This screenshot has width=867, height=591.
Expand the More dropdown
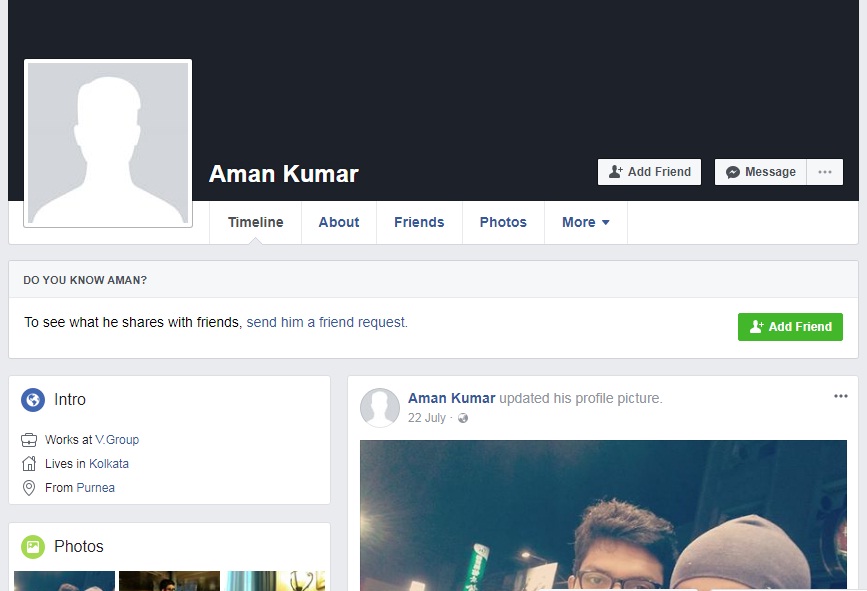(x=586, y=222)
